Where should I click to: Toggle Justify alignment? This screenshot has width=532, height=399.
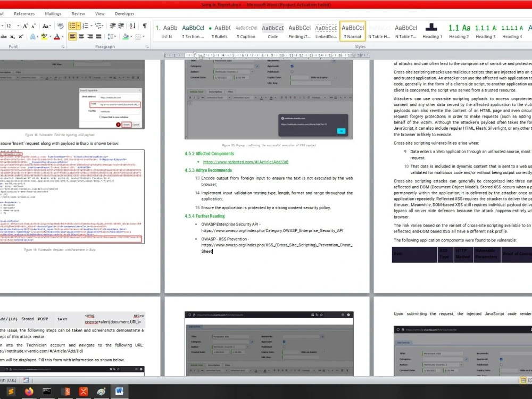(x=98, y=36)
